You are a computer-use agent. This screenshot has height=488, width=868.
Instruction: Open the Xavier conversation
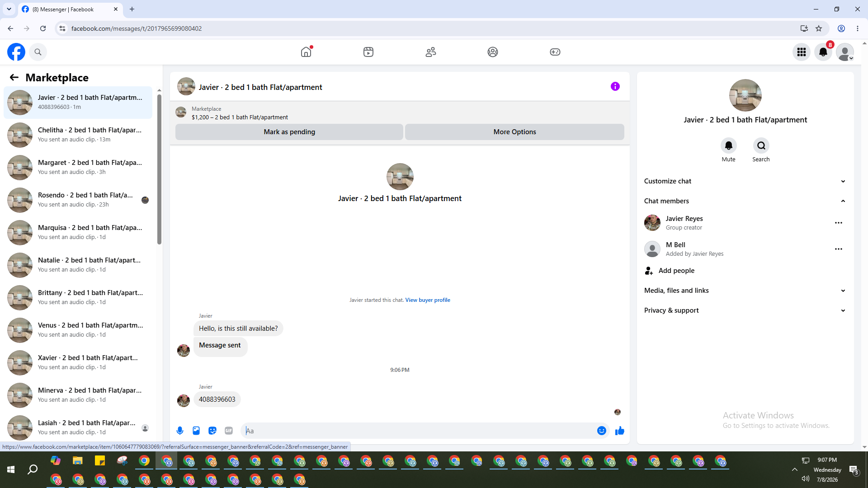click(78, 363)
